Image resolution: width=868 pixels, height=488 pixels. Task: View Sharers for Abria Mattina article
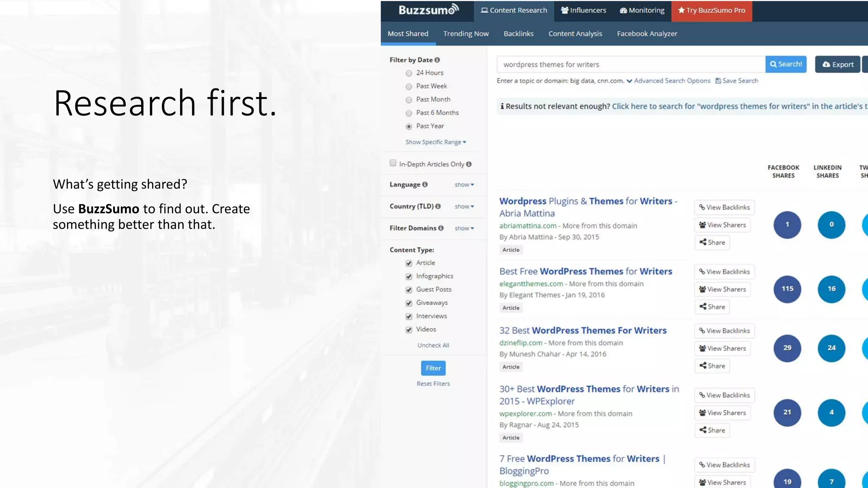pos(722,225)
